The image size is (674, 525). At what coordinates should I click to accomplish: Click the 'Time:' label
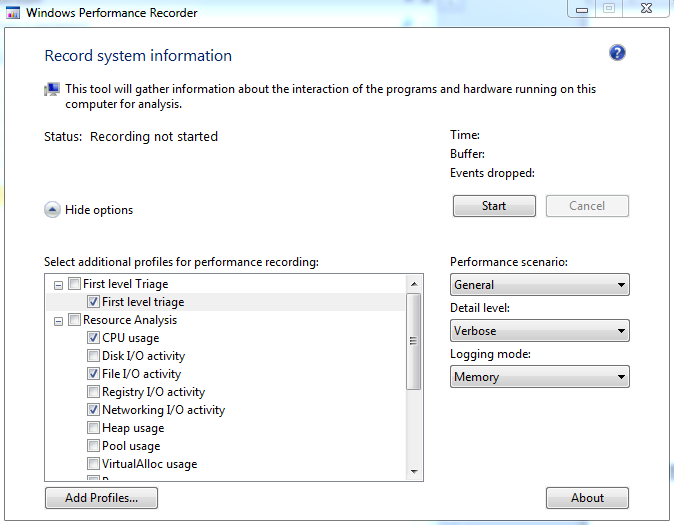coord(465,135)
